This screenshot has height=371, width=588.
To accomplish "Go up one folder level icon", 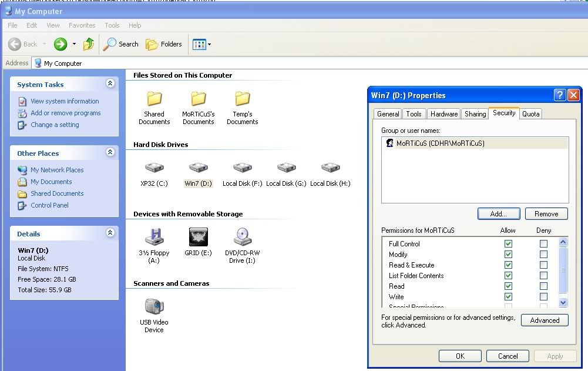I will pos(89,44).
